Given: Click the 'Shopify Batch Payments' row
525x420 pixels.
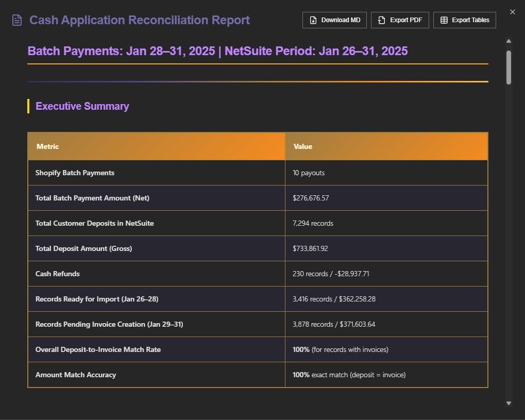Looking at the screenshot, I should [75, 173].
